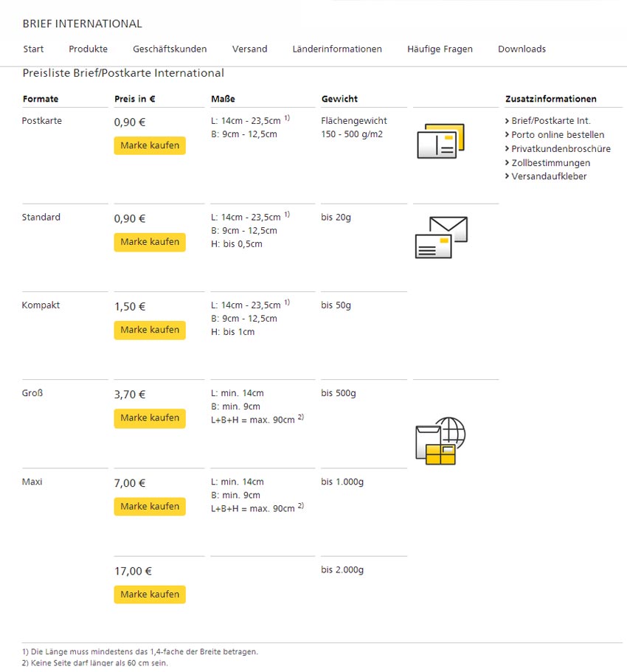Image resolution: width=627 pixels, height=672 pixels.
Task: Click chevron beside Privatkundenbroschüre
Action: (507, 149)
